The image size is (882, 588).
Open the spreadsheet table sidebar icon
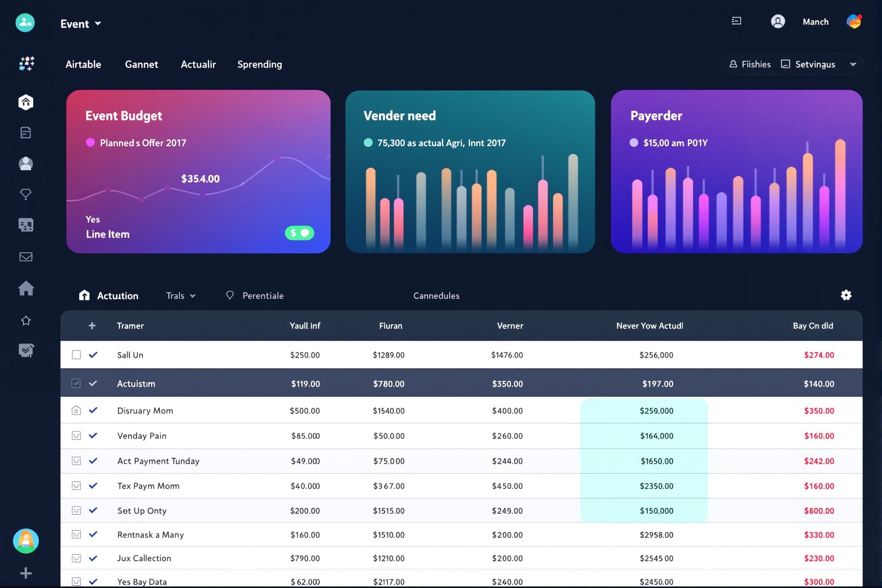click(x=26, y=225)
